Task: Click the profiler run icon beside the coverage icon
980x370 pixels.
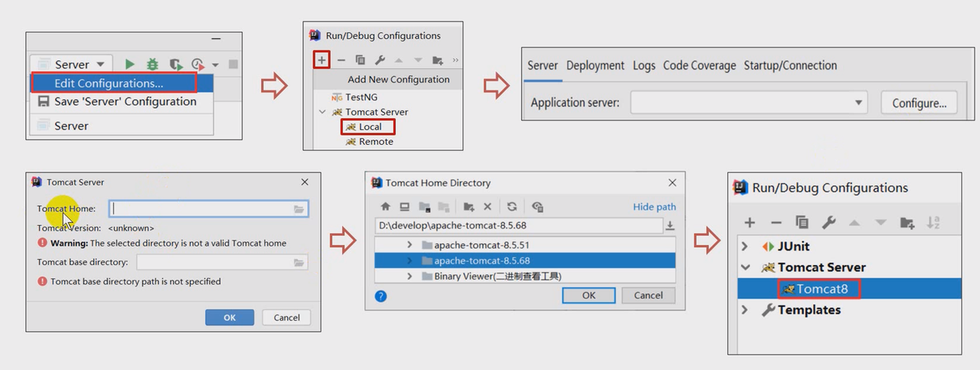Action: pos(198,64)
